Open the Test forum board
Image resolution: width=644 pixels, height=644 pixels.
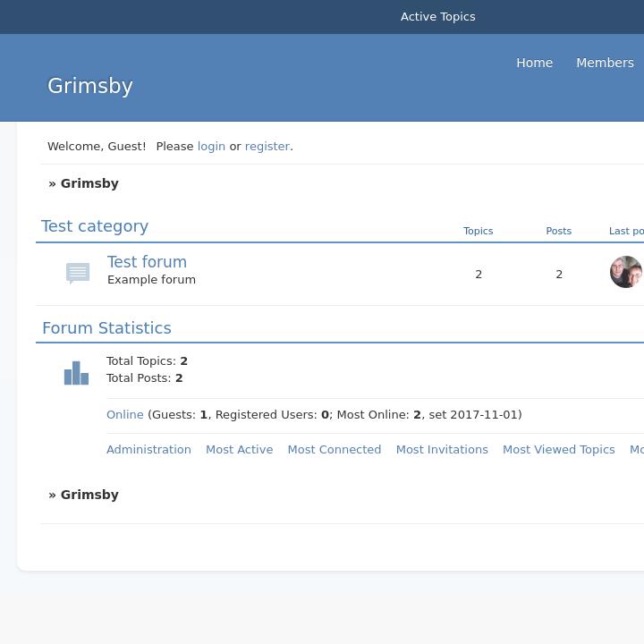(x=147, y=262)
